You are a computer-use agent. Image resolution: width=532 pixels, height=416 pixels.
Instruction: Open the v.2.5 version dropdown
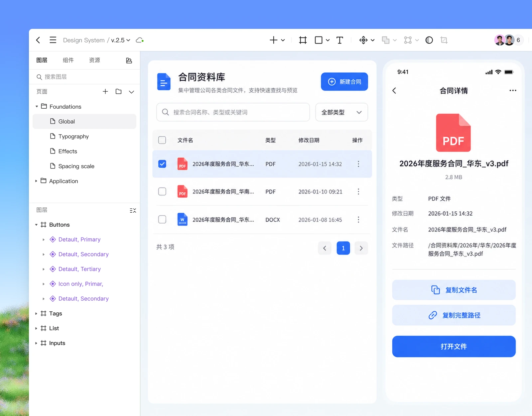click(121, 40)
